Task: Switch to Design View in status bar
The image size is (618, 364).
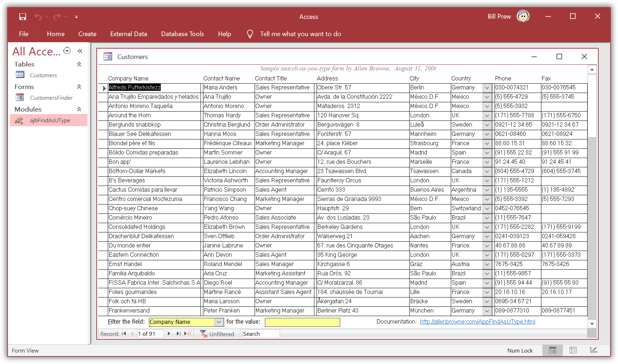Action: point(593,350)
